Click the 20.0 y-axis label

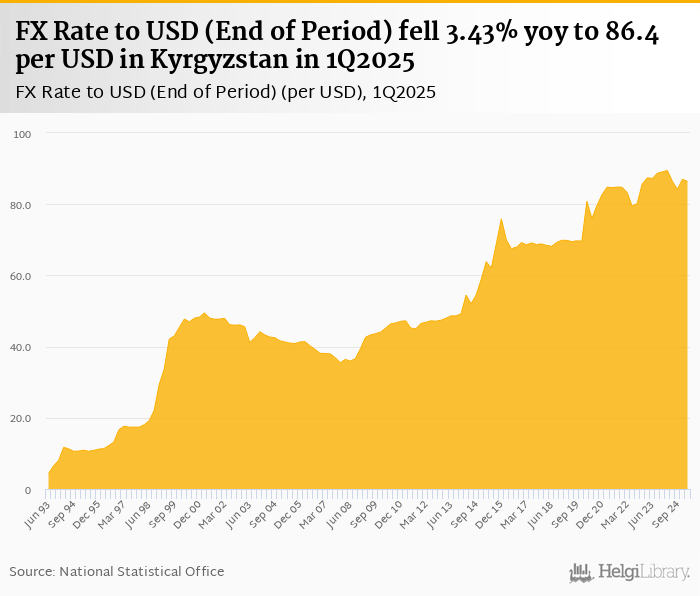point(22,419)
